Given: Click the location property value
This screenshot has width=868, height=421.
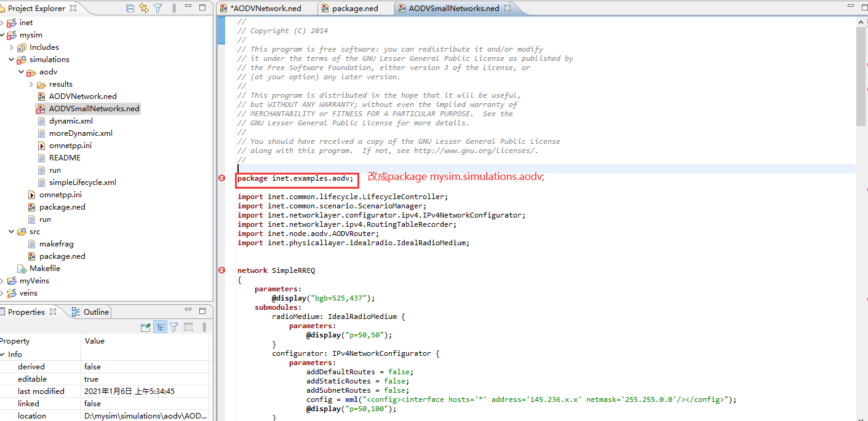Looking at the screenshot, I should click(145, 416).
